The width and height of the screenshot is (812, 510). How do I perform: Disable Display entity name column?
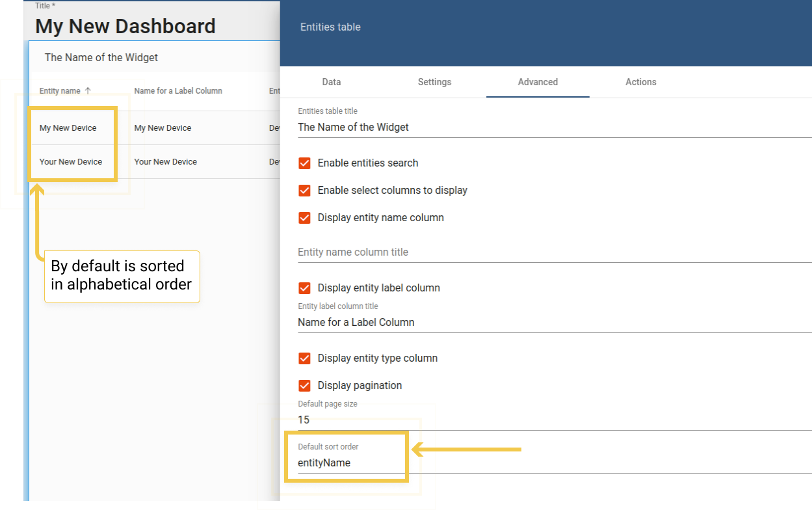[x=304, y=218]
